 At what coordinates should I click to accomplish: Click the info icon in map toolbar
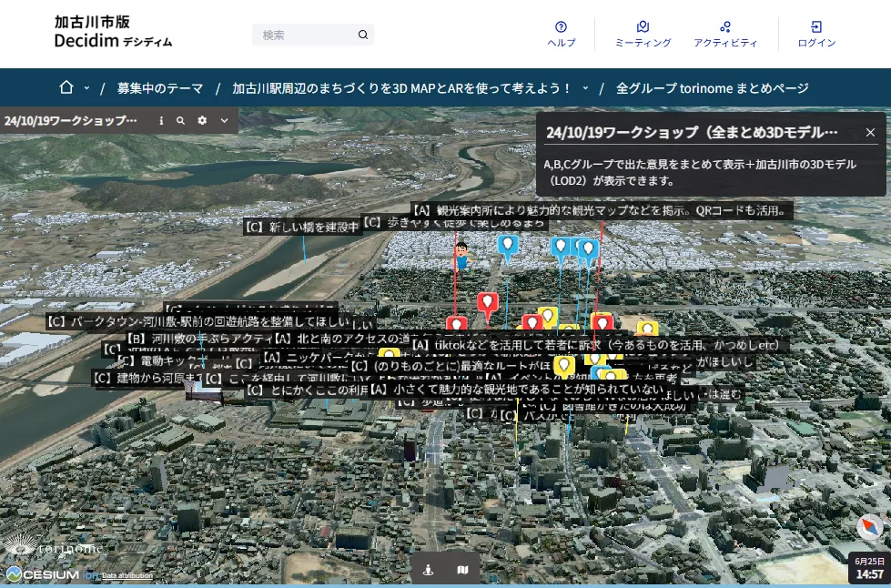[x=161, y=120]
